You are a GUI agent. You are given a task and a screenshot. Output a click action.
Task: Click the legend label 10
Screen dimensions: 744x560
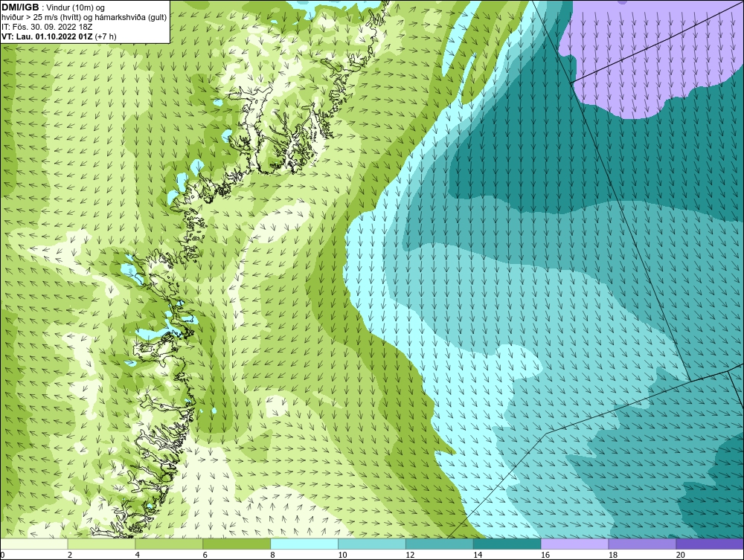[342, 555]
